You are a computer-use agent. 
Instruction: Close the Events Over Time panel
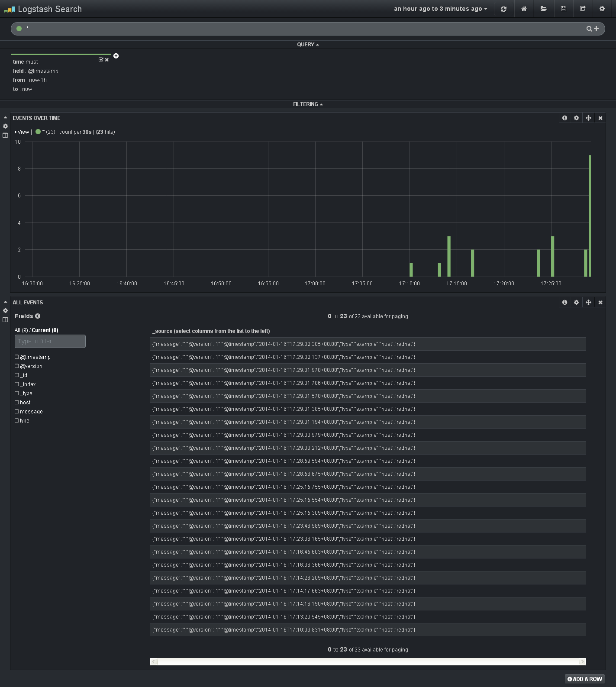(x=600, y=118)
